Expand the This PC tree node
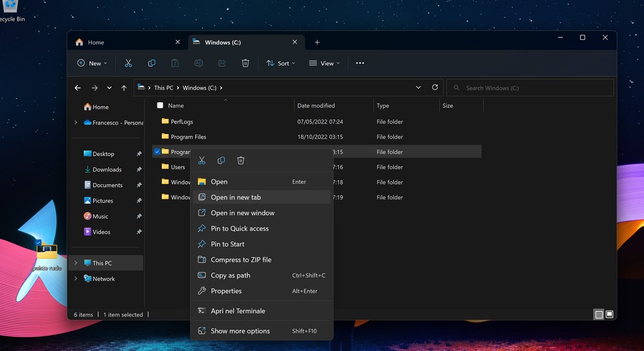This screenshot has width=644, height=351. pos(75,263)
